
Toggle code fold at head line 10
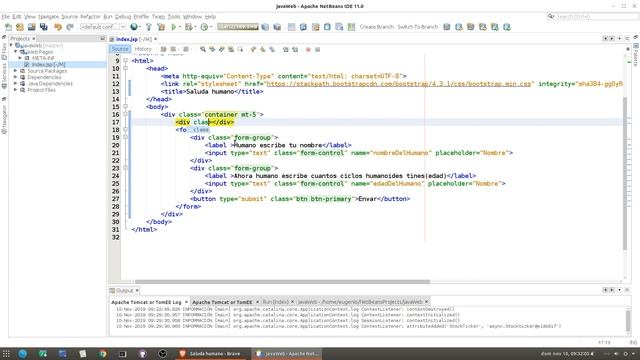125,68
